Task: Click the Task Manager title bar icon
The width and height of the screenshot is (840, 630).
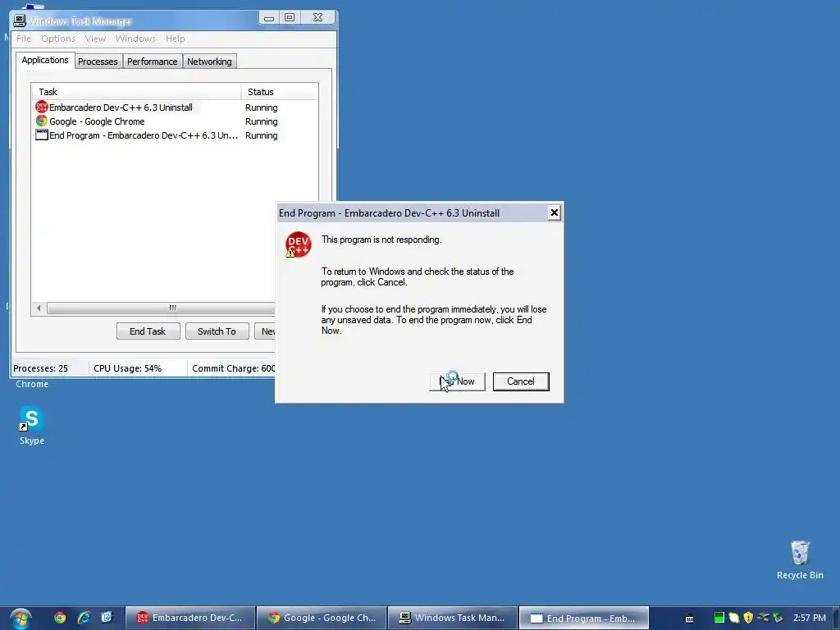Action: (x=20, y=21)
